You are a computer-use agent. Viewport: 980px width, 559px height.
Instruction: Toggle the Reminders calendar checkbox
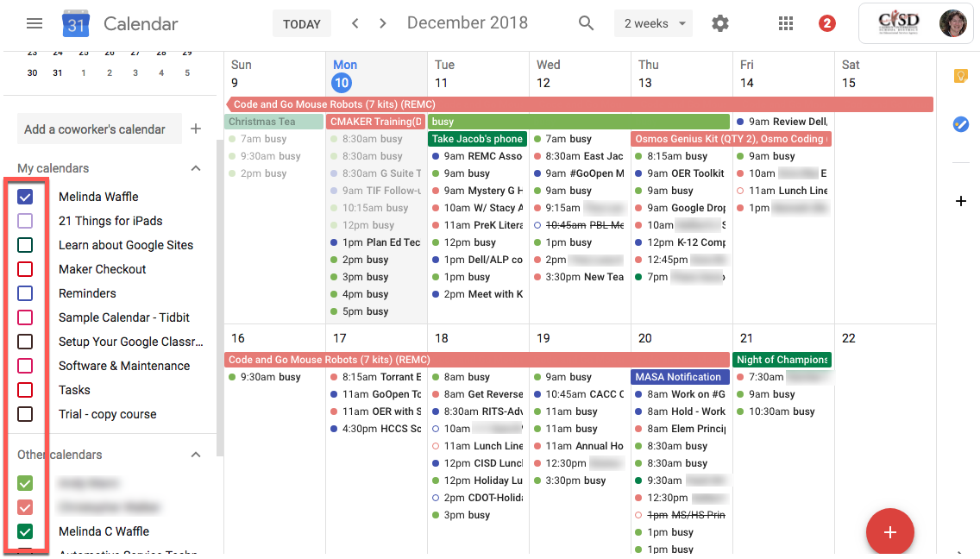click(x=25, y=293)
